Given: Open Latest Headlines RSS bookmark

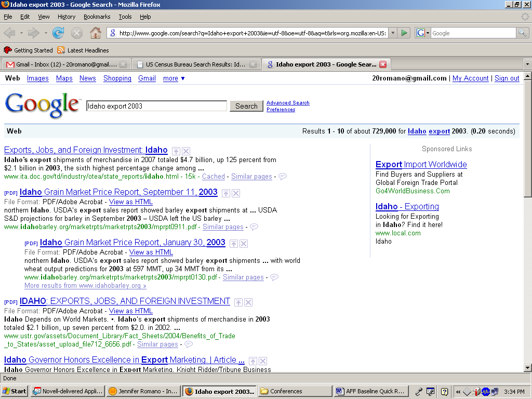Looking at the screenshot, I should pyautogui.click(x=83, y=50).
